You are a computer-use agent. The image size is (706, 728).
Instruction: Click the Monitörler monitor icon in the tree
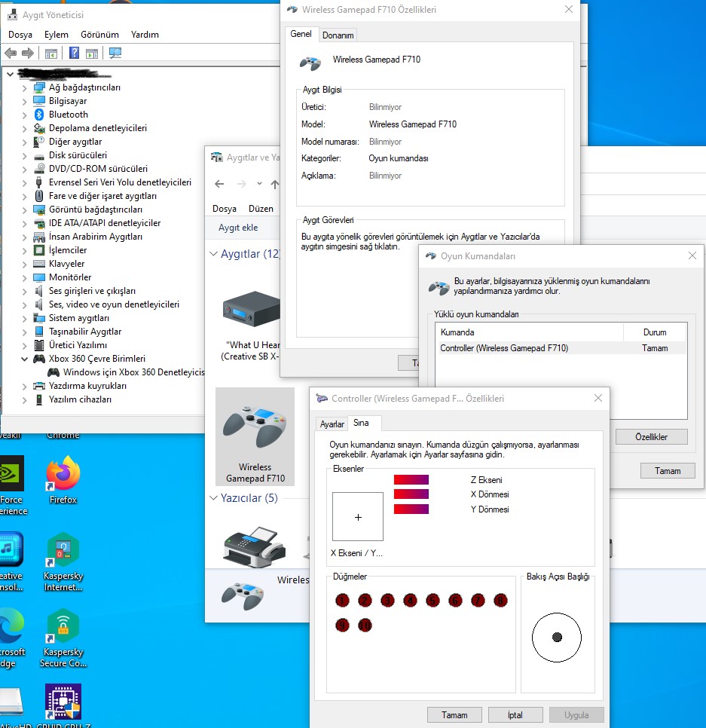(39, 277)
